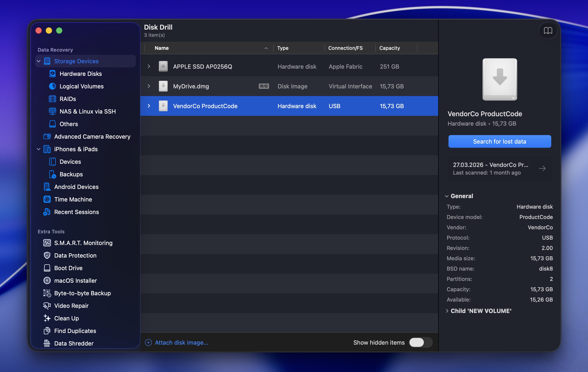Screen dimensions: 588x372
Task: Open the Data Shredder tool
Action: pyautogui.click(x=74, y=344)
